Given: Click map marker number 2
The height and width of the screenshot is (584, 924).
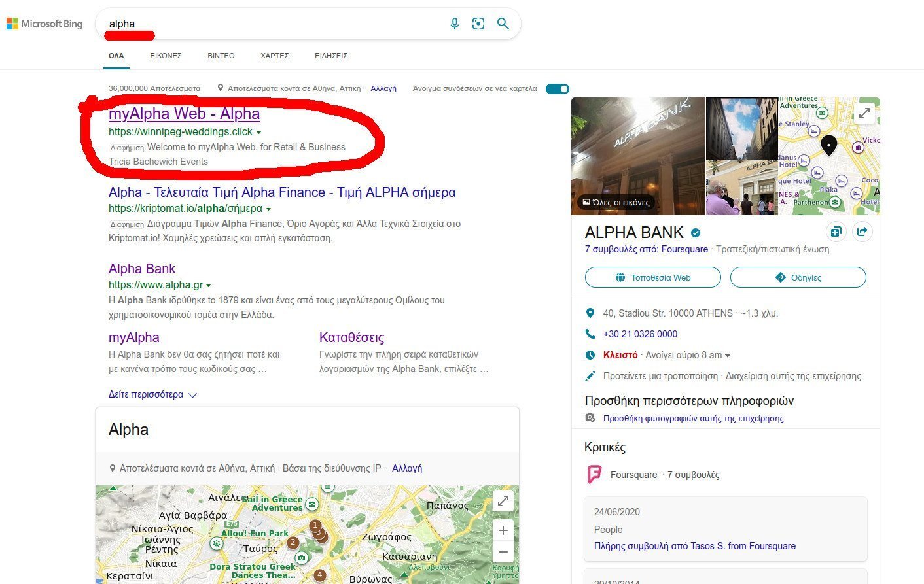Looking at the screenshot, I should [293, 542].
